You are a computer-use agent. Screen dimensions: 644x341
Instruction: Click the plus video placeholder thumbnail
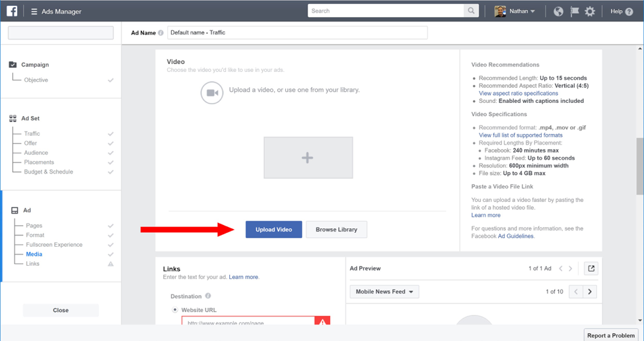[x=308, y=158]
